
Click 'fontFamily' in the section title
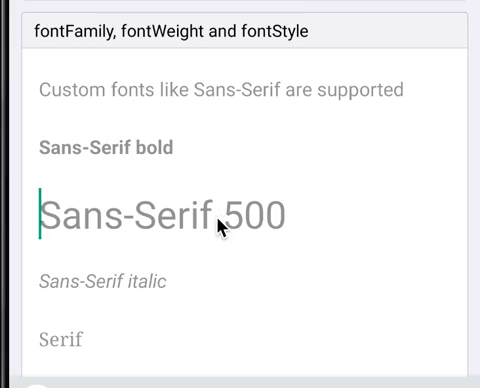click(x=75, y=32)
